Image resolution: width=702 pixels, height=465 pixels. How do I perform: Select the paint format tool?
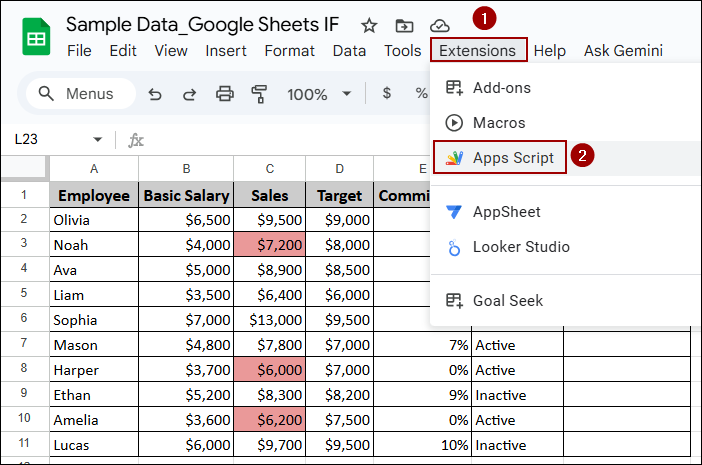(259, 94)
